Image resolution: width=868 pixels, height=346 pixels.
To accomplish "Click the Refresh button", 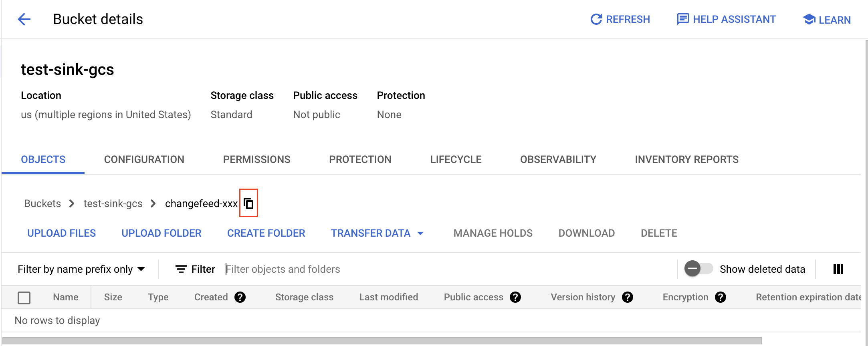I will pos(620,19).
